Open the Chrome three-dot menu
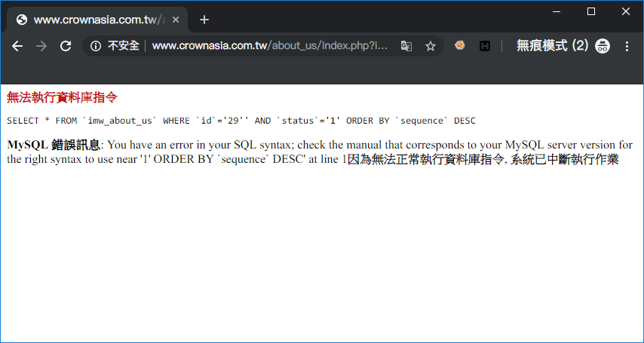The image size is (644, 343). (627, 46)
